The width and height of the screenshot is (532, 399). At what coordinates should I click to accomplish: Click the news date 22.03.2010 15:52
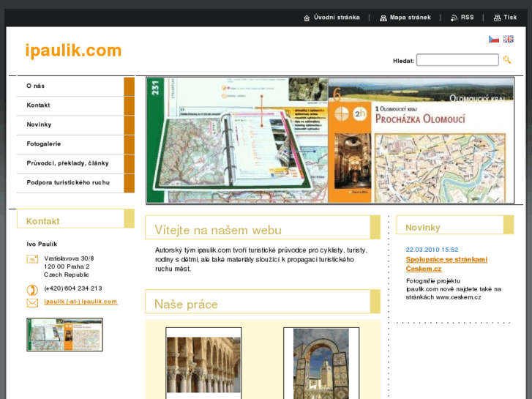tap(432, 250)
